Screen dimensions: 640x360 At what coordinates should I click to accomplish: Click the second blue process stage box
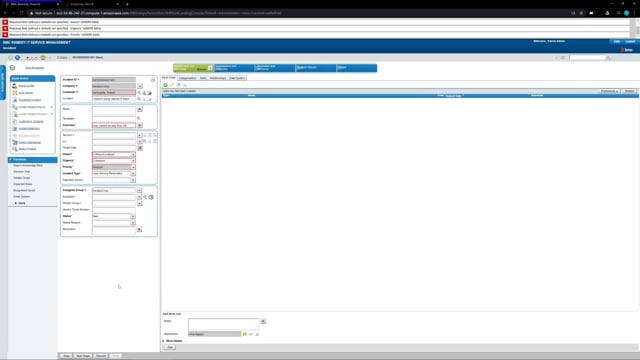pyautogui.click(x=234, y=68)
